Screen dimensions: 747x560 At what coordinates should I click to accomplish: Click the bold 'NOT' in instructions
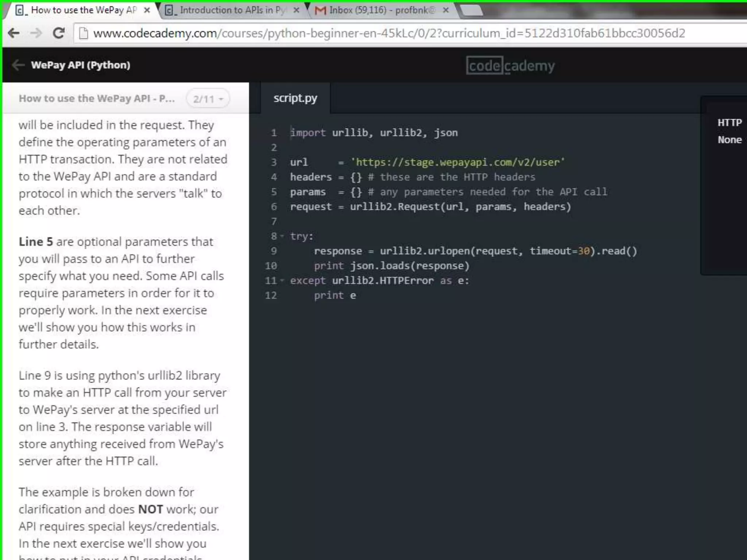[x=150, y=509]
